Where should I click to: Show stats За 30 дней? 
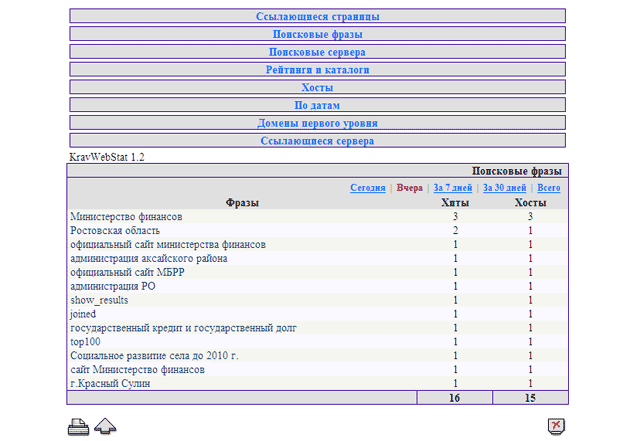pyautogui.click(x=504, y=188)
